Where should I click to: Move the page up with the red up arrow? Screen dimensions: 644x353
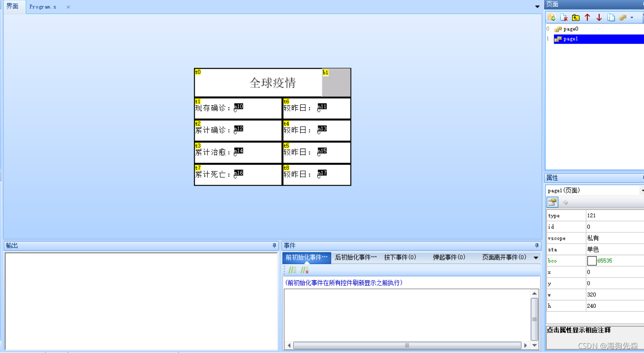[587, 17]
